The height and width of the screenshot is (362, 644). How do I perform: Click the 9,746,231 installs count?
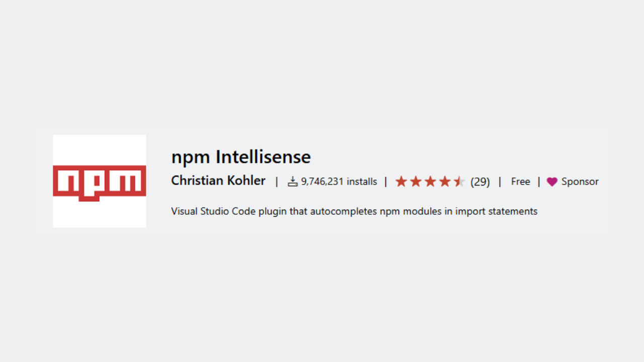point(339,182)
